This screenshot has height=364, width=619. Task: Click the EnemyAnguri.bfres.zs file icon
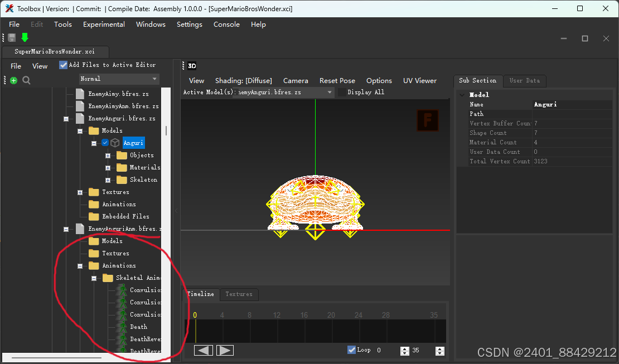pos(80,118)
